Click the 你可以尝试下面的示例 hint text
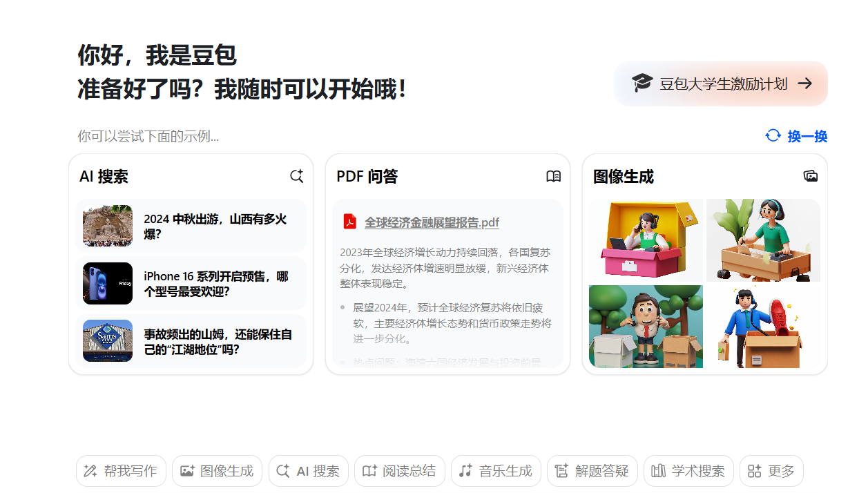The width and height of the screenshot is (868, 493). tap(148, 136)
